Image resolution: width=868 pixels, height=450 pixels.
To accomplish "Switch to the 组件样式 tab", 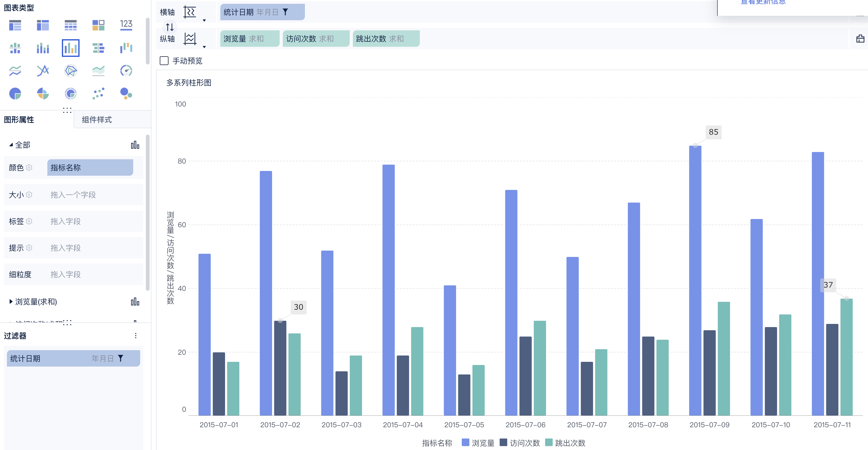I will click(97, 120).
